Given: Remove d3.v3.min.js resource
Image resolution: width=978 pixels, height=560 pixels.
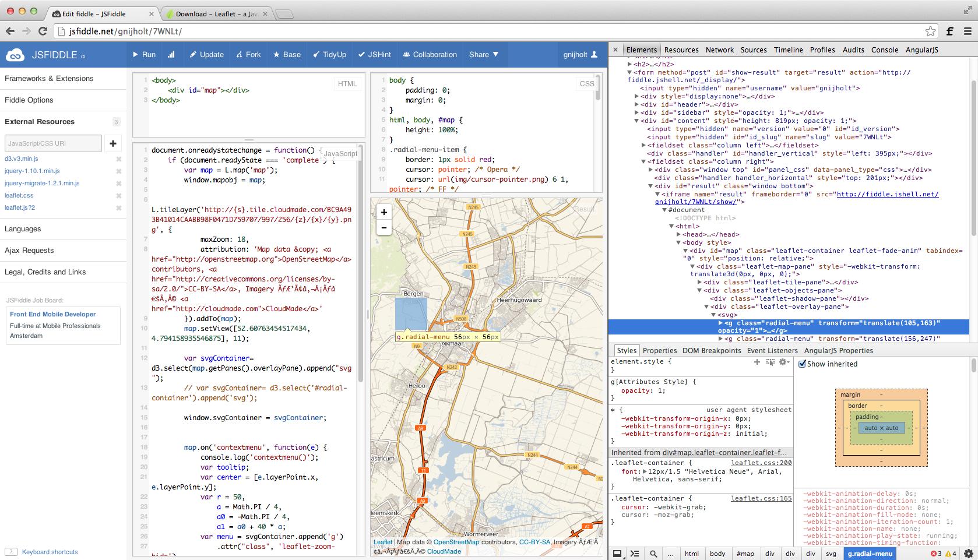Looking at the screenshot, I should point(119,159).
